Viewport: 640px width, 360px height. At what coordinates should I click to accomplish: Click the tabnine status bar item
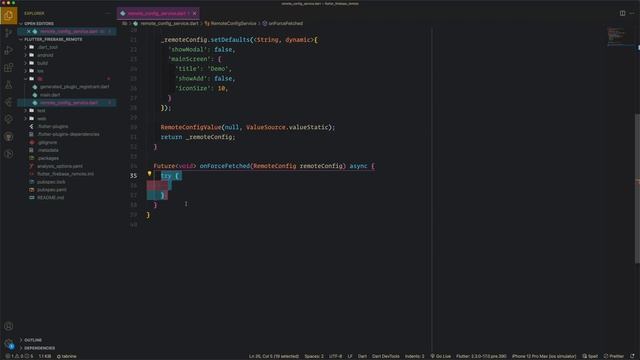67,356
